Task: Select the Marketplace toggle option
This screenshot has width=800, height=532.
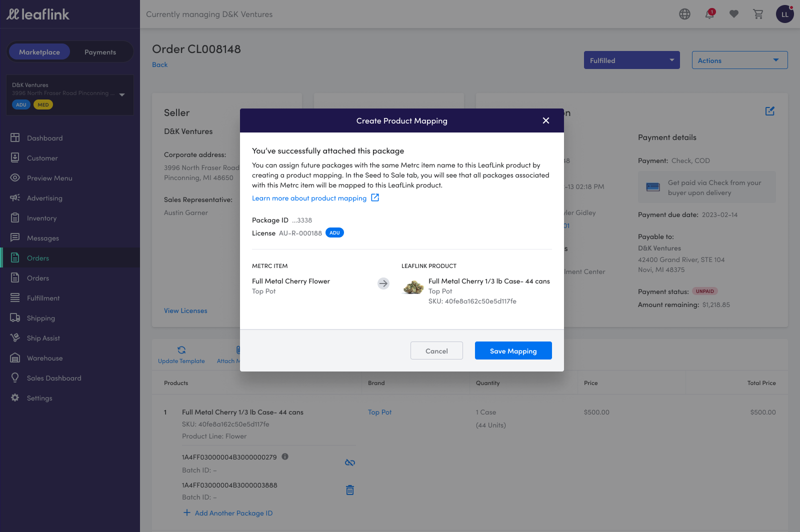Action: tap(39, 52)
